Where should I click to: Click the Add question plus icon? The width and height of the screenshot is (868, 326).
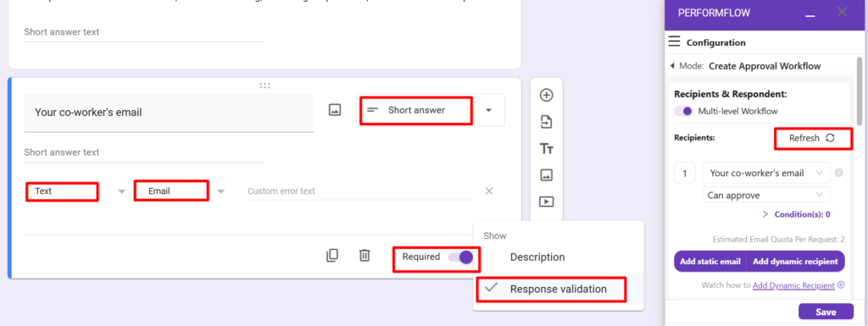[x=547, y=95]
